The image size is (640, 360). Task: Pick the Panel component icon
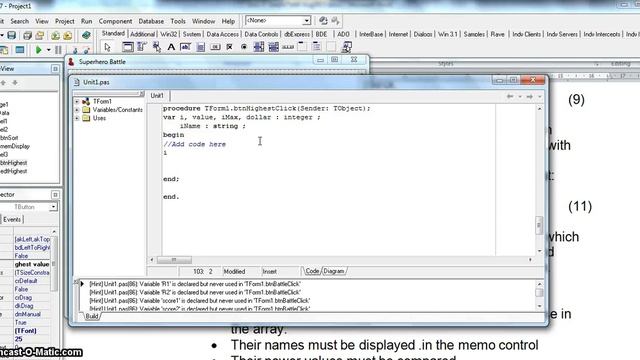click(331, 47)
